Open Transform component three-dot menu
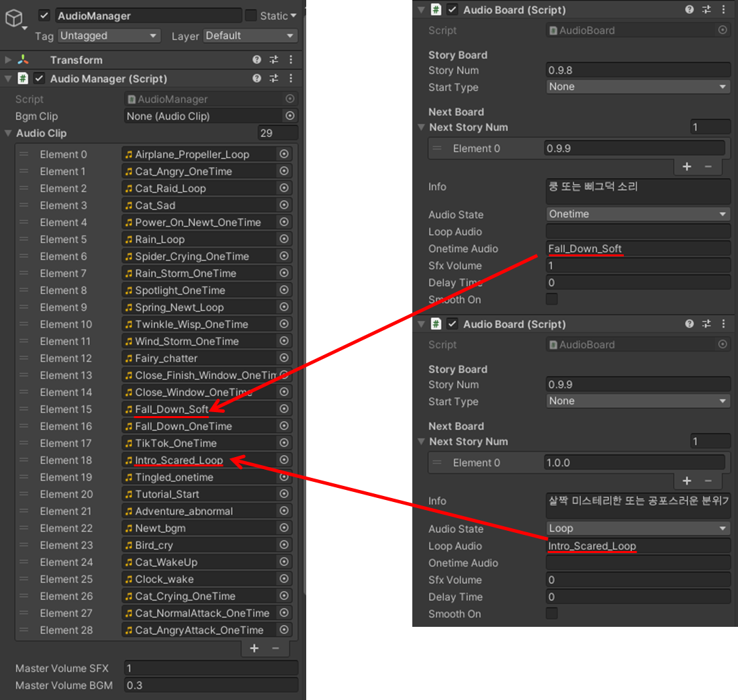 click(x=291, y=59)
